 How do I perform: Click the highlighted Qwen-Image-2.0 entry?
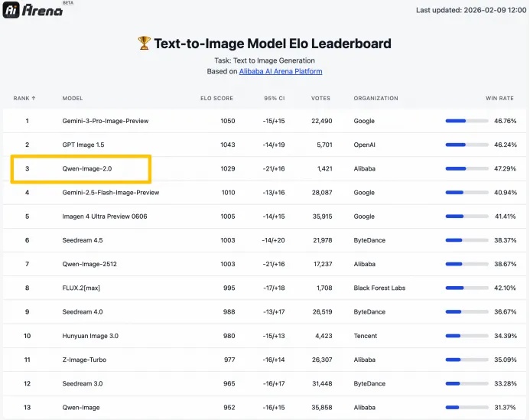(87, 168)
